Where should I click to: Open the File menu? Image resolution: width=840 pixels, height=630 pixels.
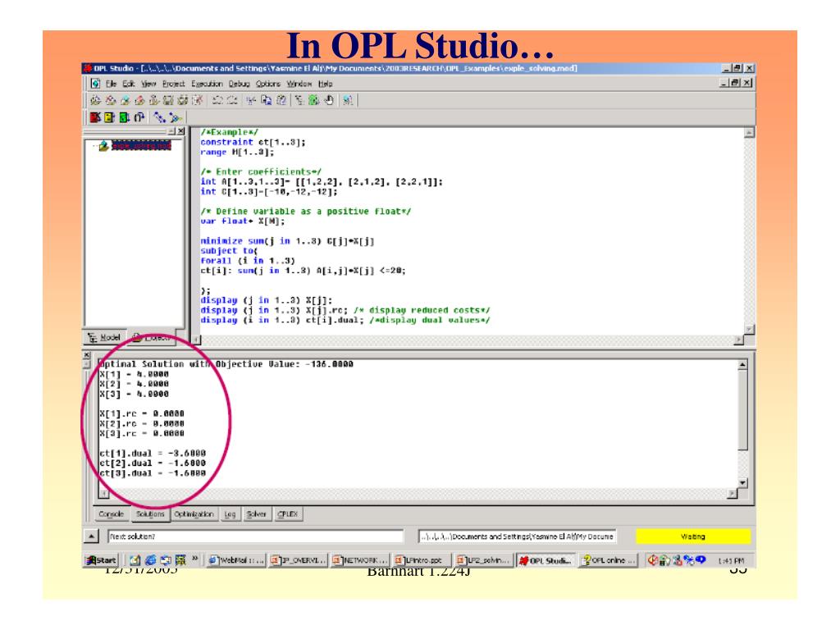coord(111,84)
